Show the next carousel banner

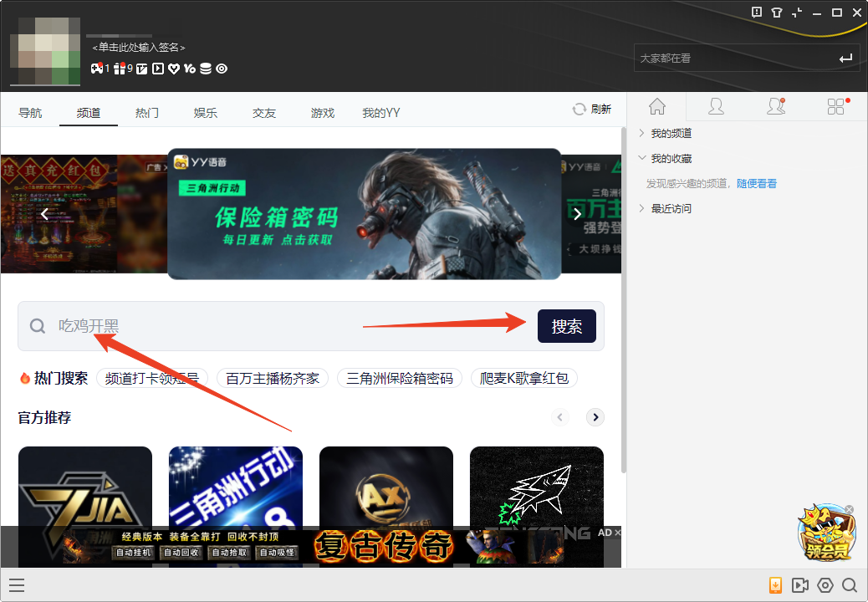pyautogui.click(x=577, y=213)
